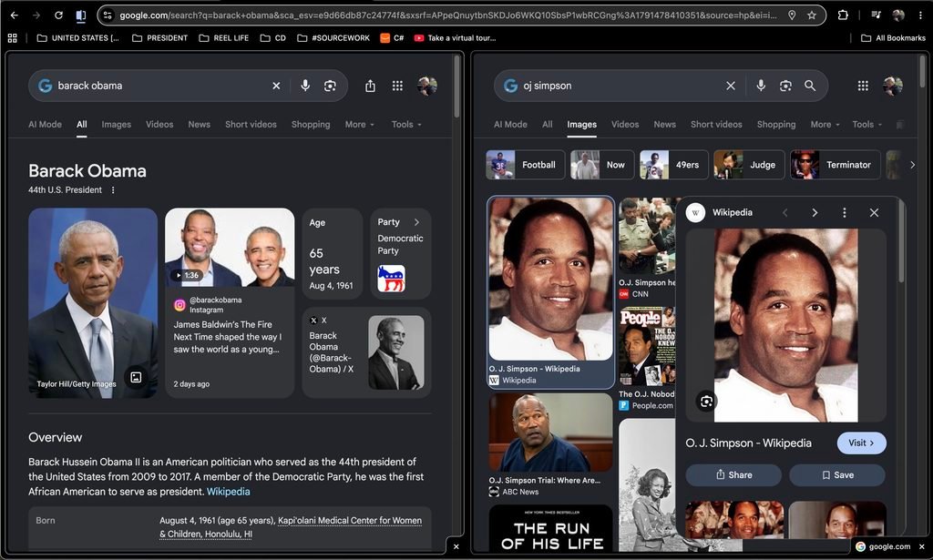The width and height of the screenshot is (933, 560).
Task: Select the Football filter chip
Action: pyautogui.click(x=525, y=165)
